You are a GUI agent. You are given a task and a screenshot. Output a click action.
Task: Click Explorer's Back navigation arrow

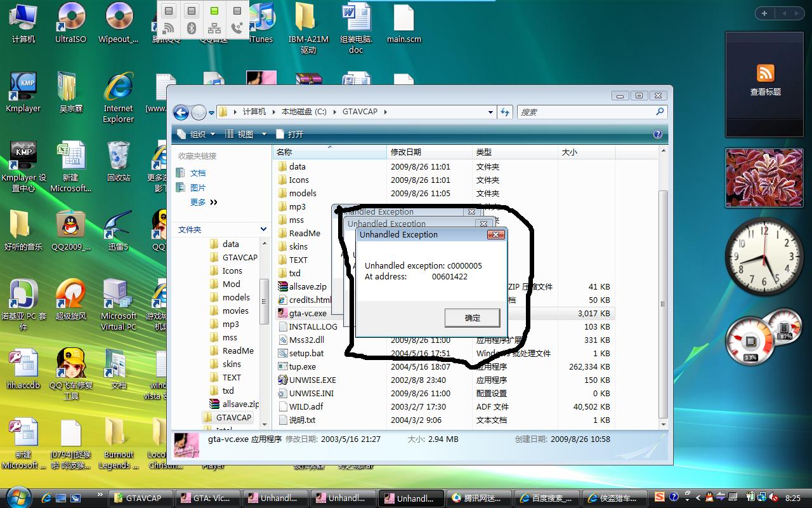pos(181,112)
